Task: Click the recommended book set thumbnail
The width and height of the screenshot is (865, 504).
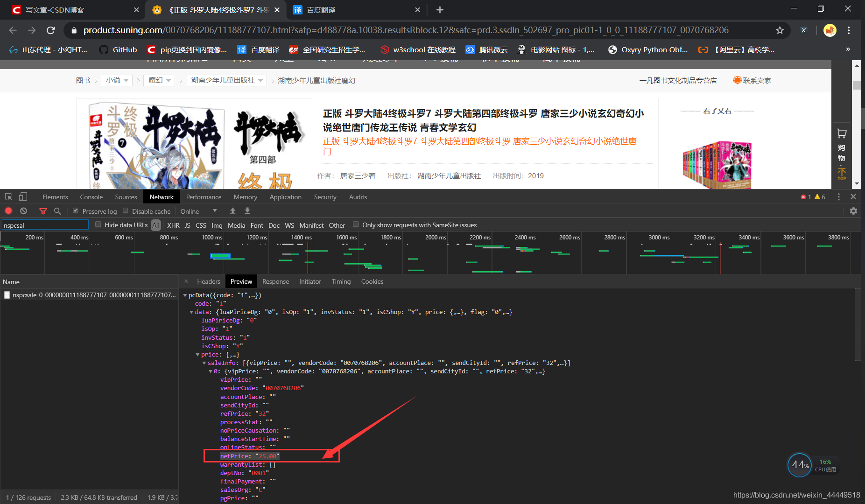Action: point(717,164)
